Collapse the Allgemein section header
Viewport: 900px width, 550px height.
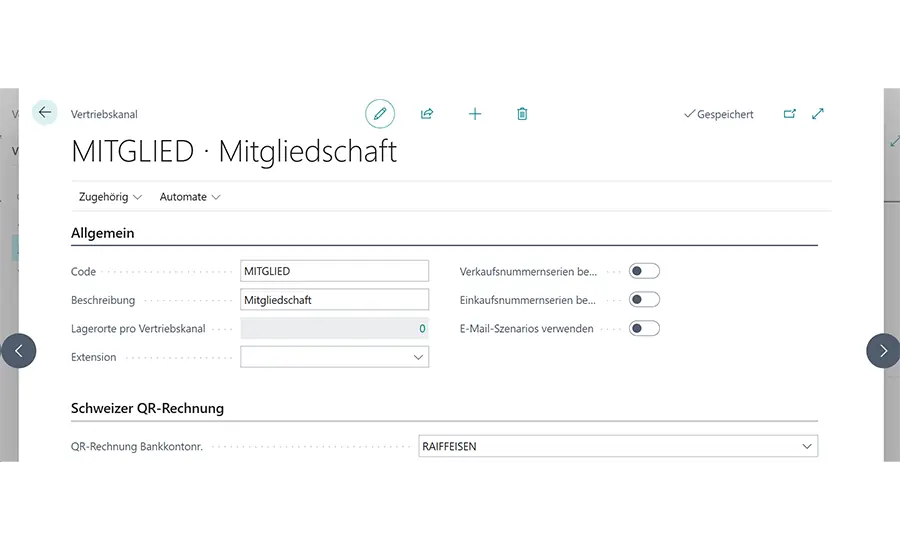pos(103,233)
